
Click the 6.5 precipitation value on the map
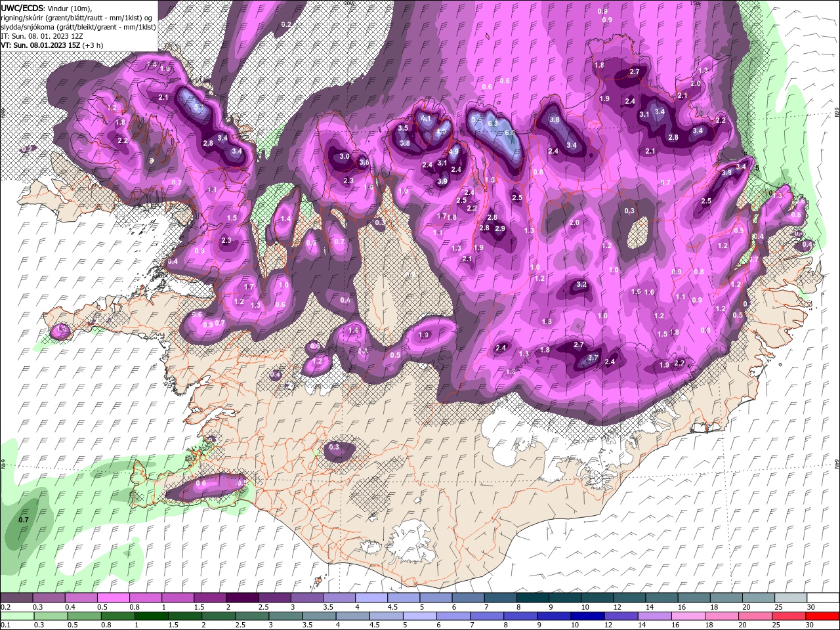pyautogui.click(x=510, y=133)
